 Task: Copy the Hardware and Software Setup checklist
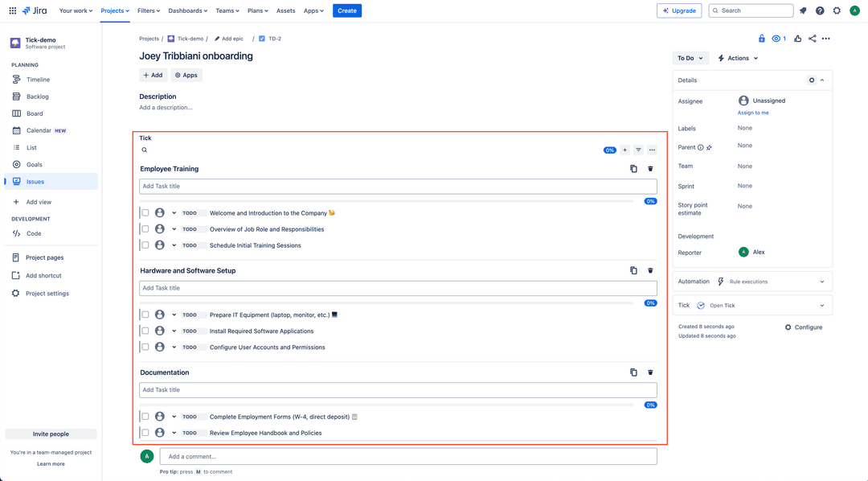tap(633, 271)
